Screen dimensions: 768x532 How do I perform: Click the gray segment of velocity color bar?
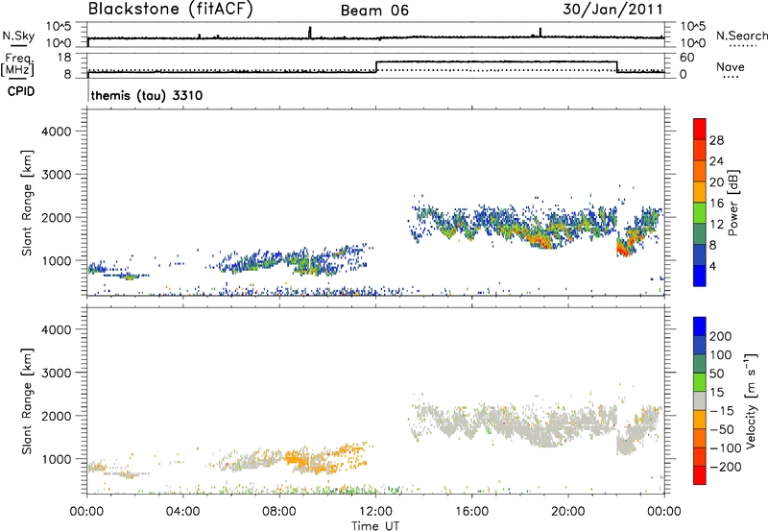pos(700,400)
